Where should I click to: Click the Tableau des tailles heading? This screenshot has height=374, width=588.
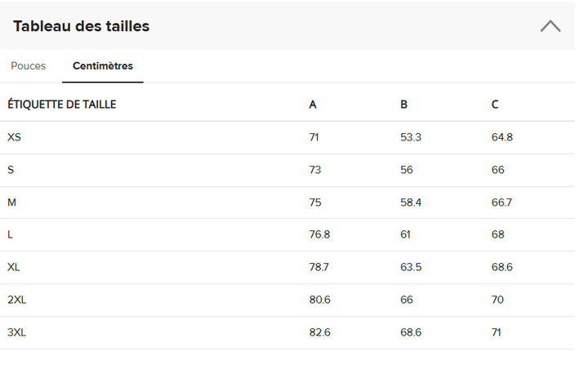tap(82, 26)
